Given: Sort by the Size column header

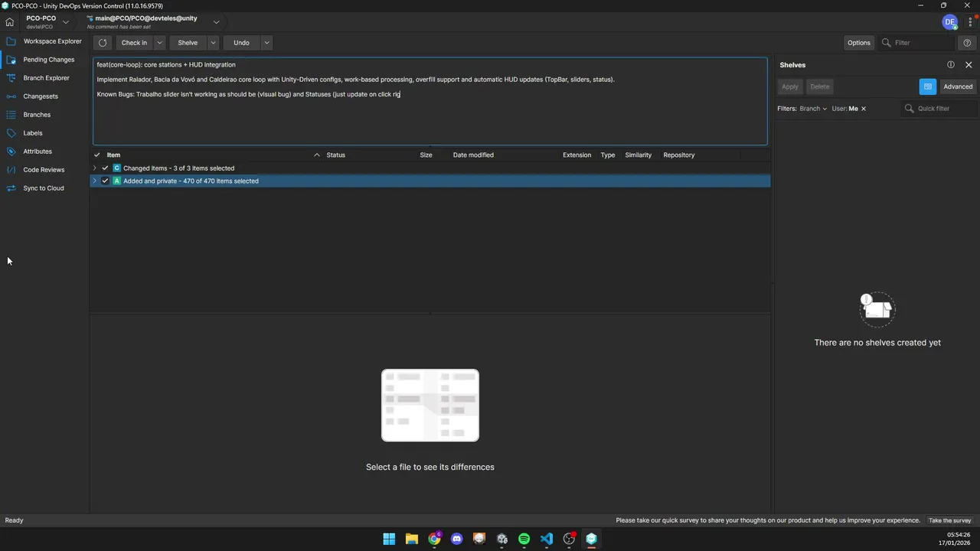Looking at the screenshot, I should pyautogui.click(x=426, y=155).
